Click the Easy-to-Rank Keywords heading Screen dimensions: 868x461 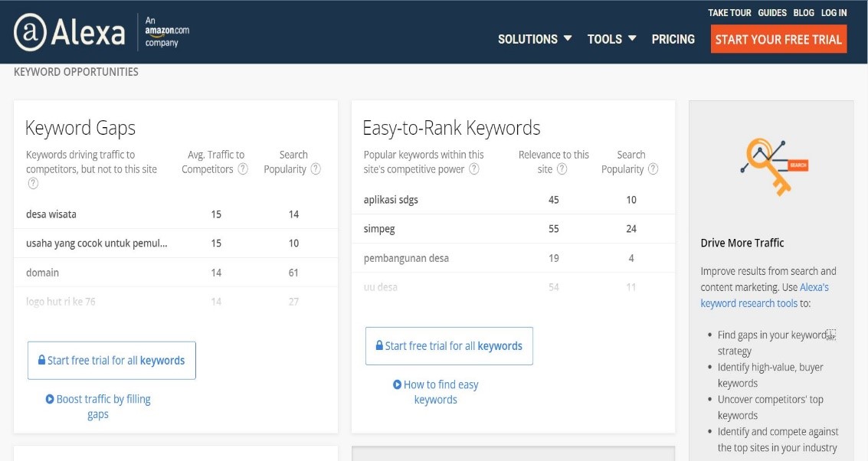coord(451,128)
